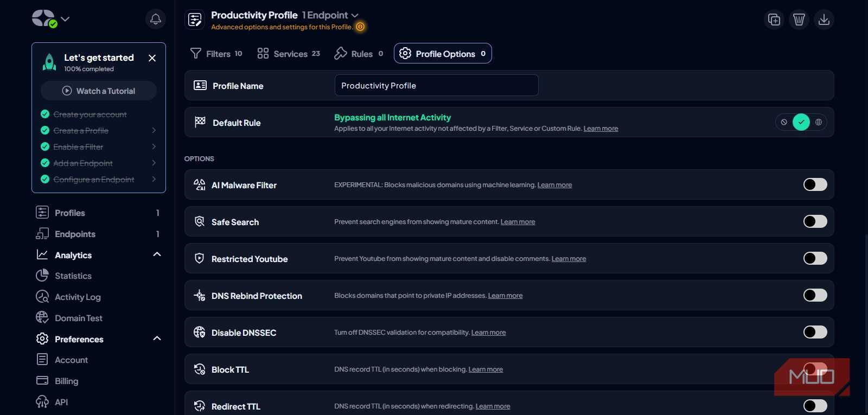
Task: Open Learn more link for Disable DNSSEC
Action: (488, 333)
